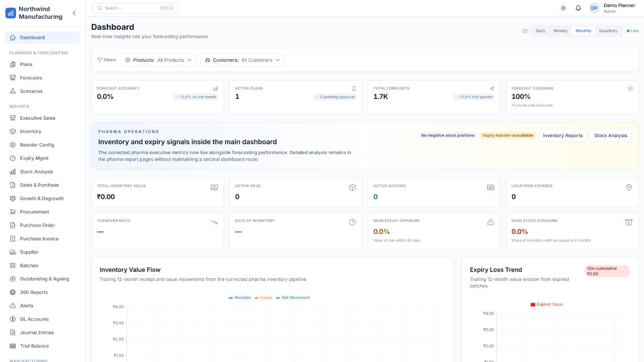Open Purchase Order in sidebar

42,225
